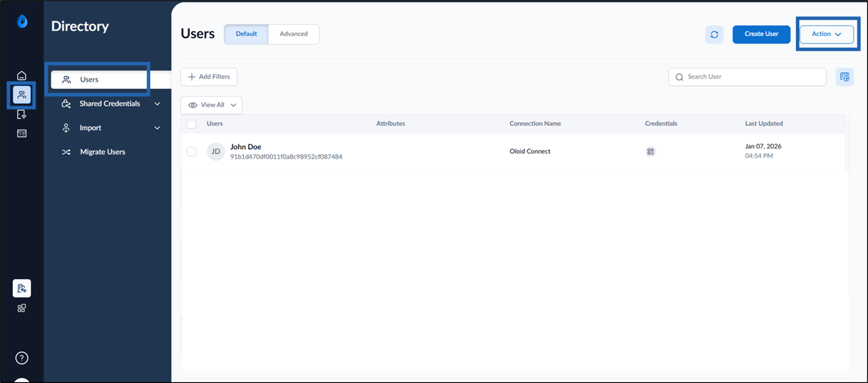Click the JD avatar for John Doe
Viewport: 868px width, 383px height.
pyautogui.click(x=216, y=151)
